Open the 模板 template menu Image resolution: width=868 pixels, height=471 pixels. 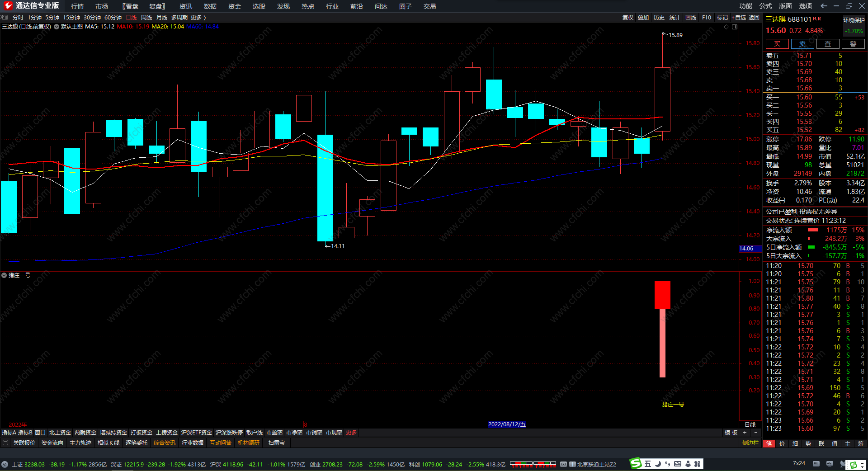coord(731,433)
